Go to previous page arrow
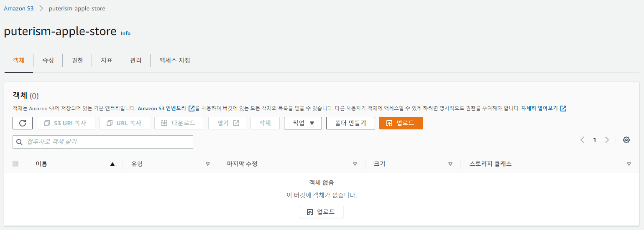This screenshot has width=644, height=230. (582, 140)
